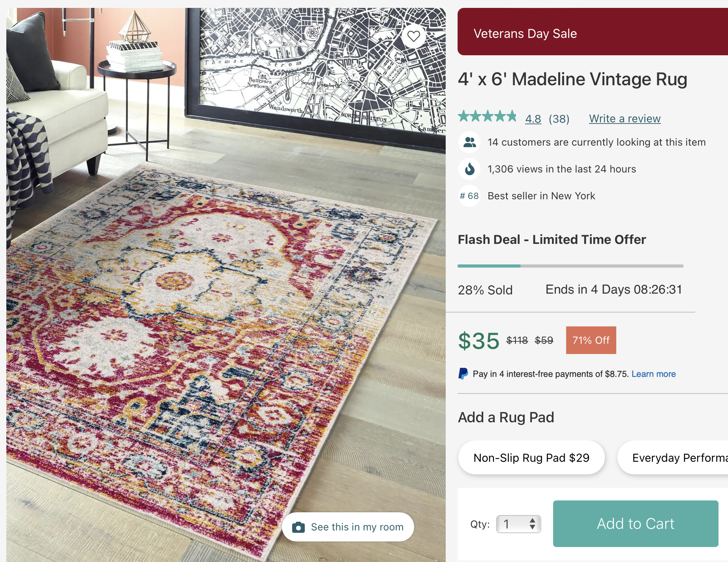Click the Madeline rug product image
728x562 pixels.
[x=226, y=285]
